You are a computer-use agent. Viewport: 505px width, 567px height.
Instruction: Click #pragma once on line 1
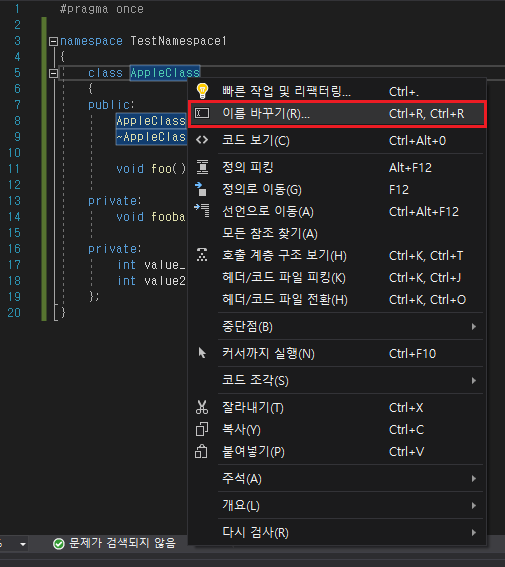[x=102, y=9]
